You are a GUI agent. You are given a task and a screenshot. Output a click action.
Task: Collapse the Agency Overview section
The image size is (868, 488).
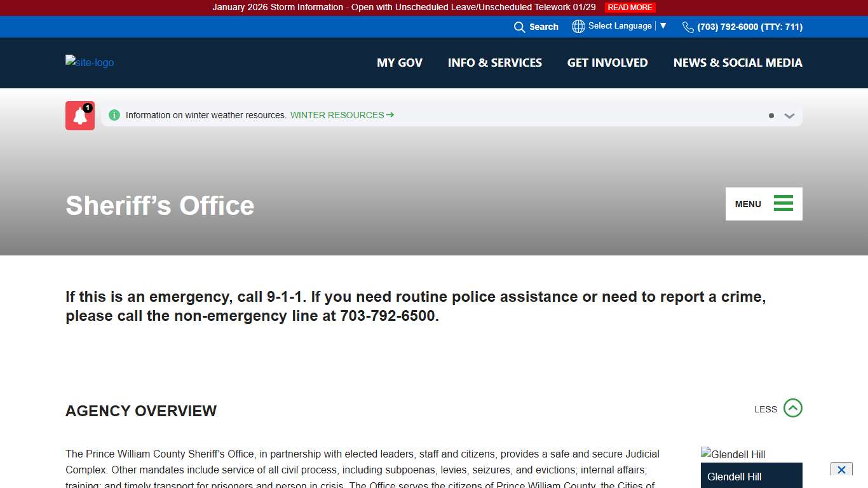click(792, 408)
